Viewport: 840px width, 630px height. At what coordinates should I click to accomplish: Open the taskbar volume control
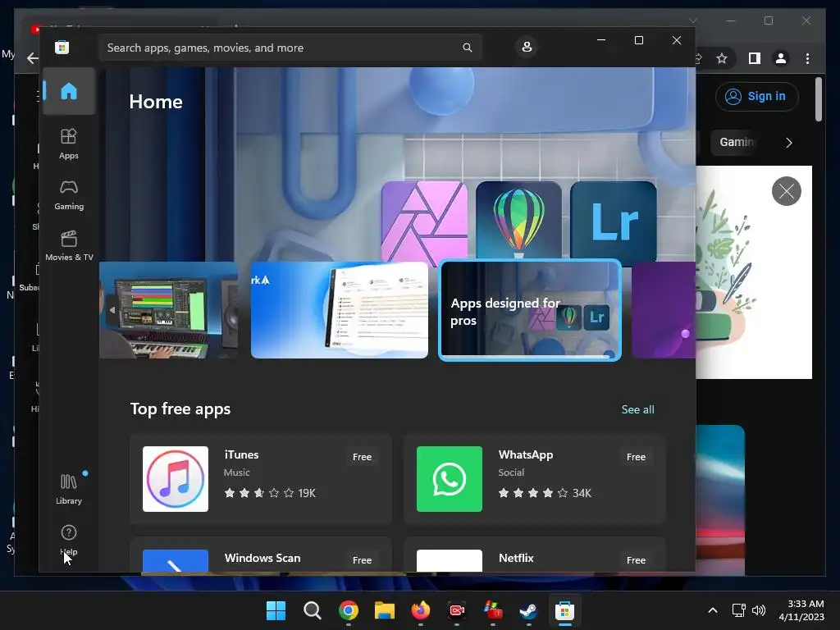[759, 610]
